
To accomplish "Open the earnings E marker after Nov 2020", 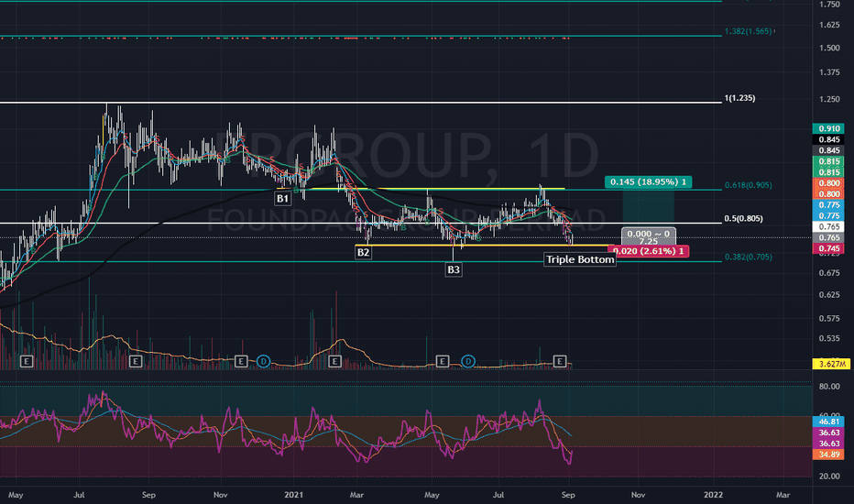I will tap(241, 361).
